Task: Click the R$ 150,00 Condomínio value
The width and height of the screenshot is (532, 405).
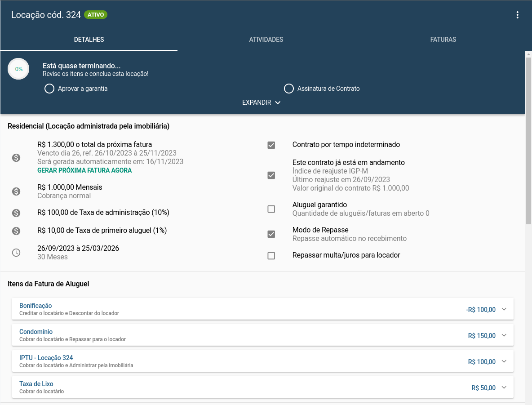Action: (x=482, y=336)
